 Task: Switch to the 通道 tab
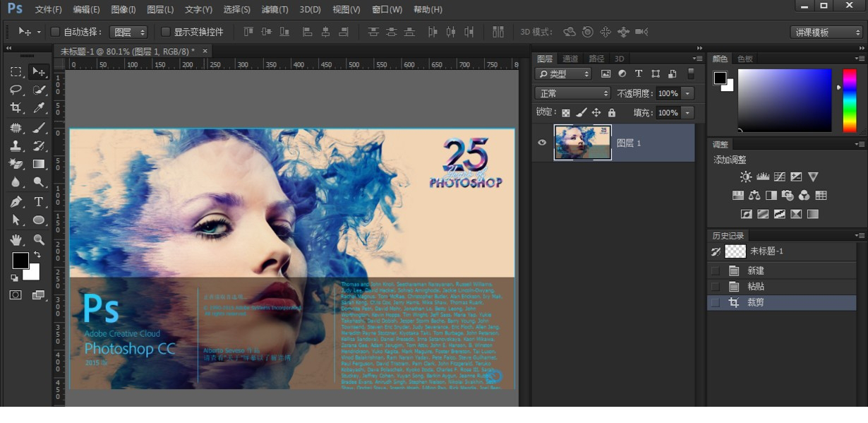click(570, 59)
